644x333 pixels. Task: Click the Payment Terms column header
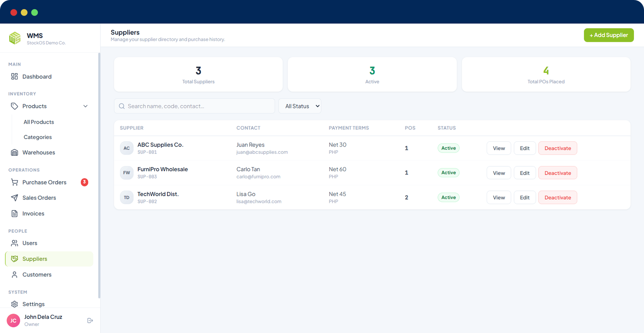click(349, 128)
